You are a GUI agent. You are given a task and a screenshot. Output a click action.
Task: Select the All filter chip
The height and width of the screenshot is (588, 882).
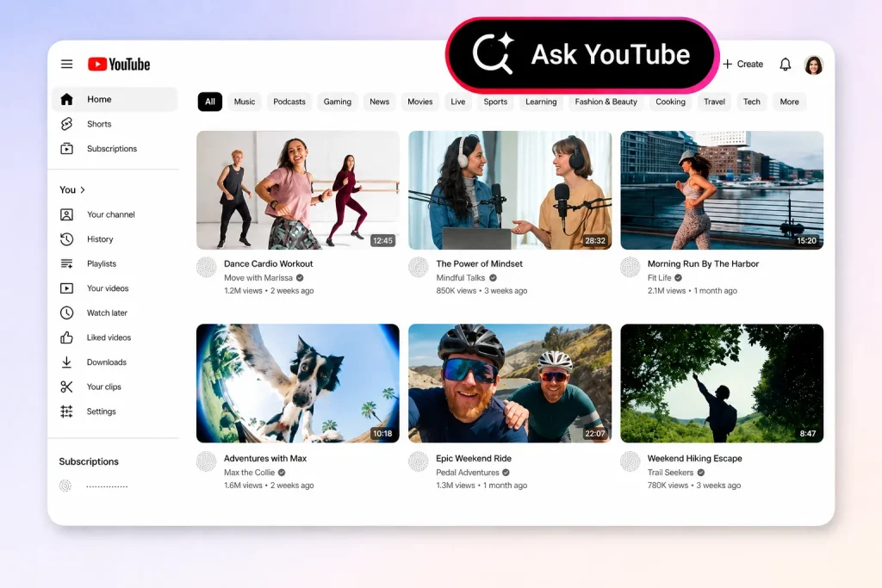210,102
